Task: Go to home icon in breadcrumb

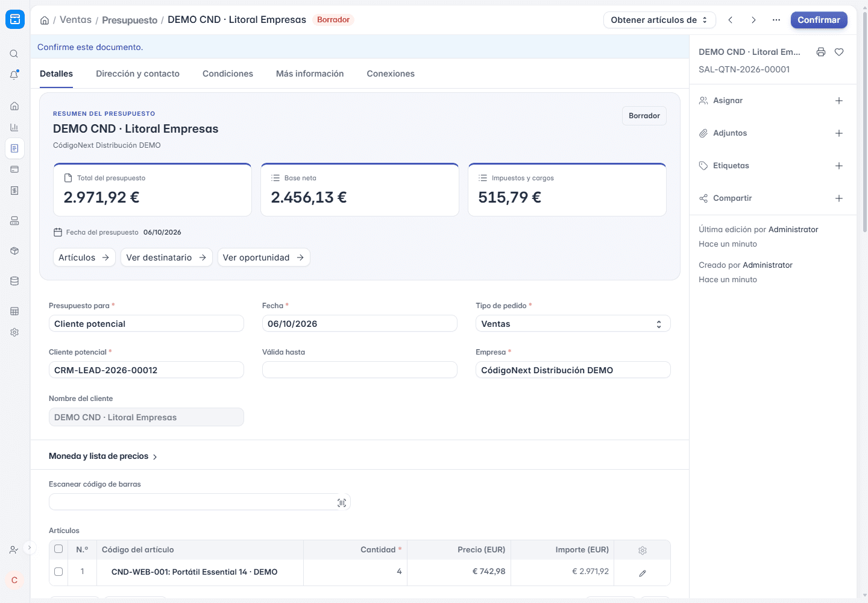Action: pos(45,20)
